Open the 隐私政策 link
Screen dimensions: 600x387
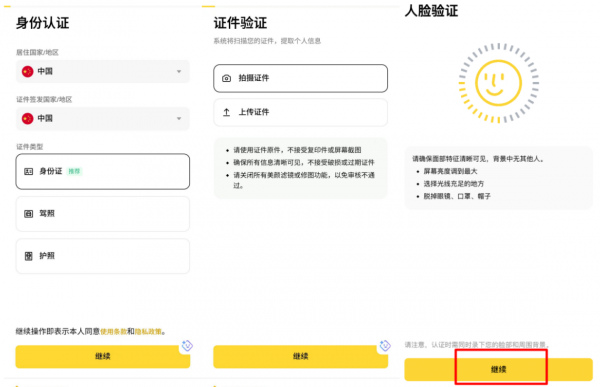click(148, 331)
